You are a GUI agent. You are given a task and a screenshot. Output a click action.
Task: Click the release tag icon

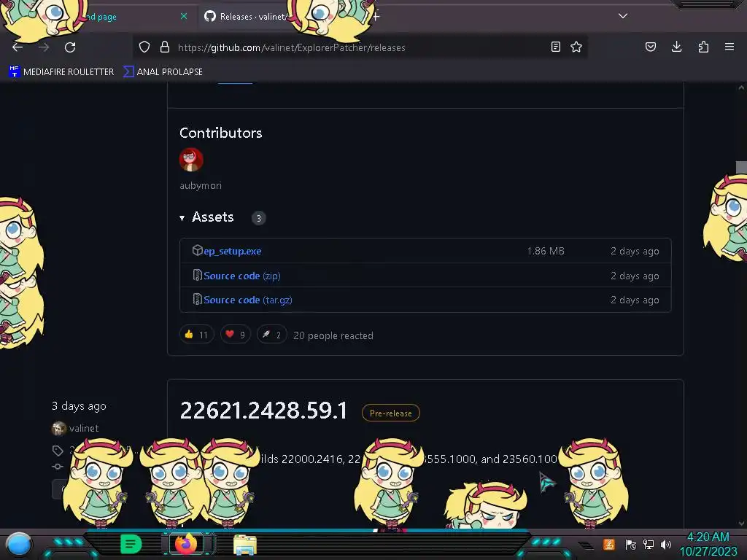(58, 451)
